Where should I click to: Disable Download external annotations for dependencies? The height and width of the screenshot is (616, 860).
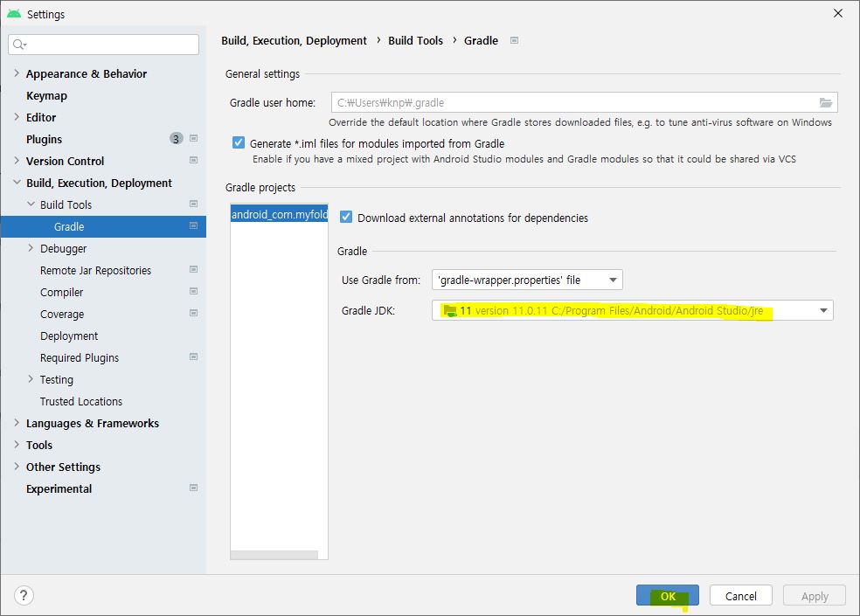pyautogui.click(x=346, y=218)
